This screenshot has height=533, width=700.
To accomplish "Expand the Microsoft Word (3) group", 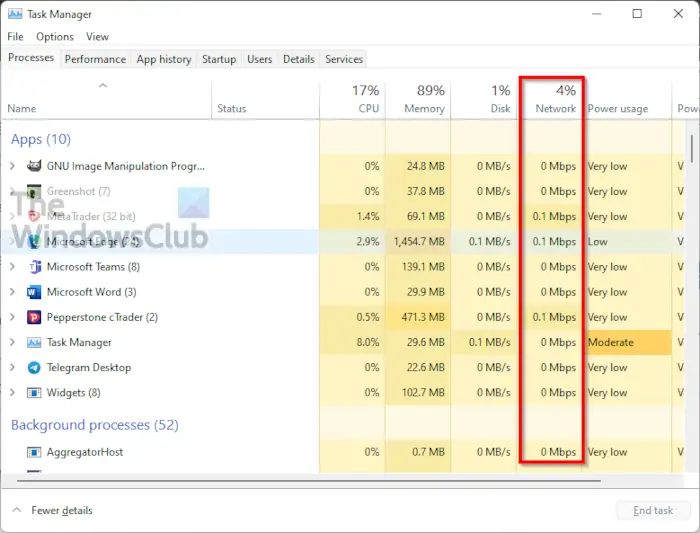I will click(12, 292).
